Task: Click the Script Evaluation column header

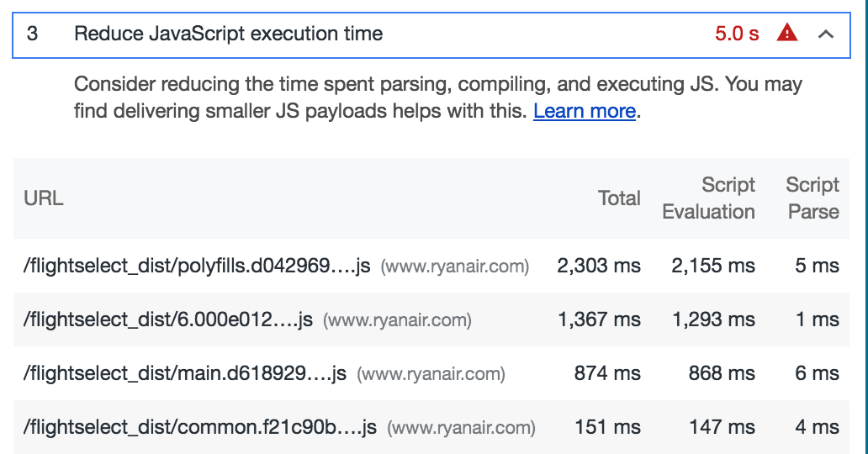Action: point(709,198)
